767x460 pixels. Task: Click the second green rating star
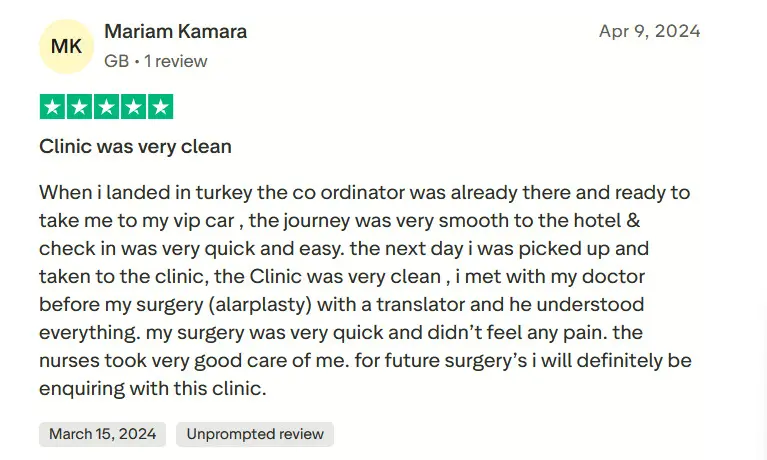[80, 107]
